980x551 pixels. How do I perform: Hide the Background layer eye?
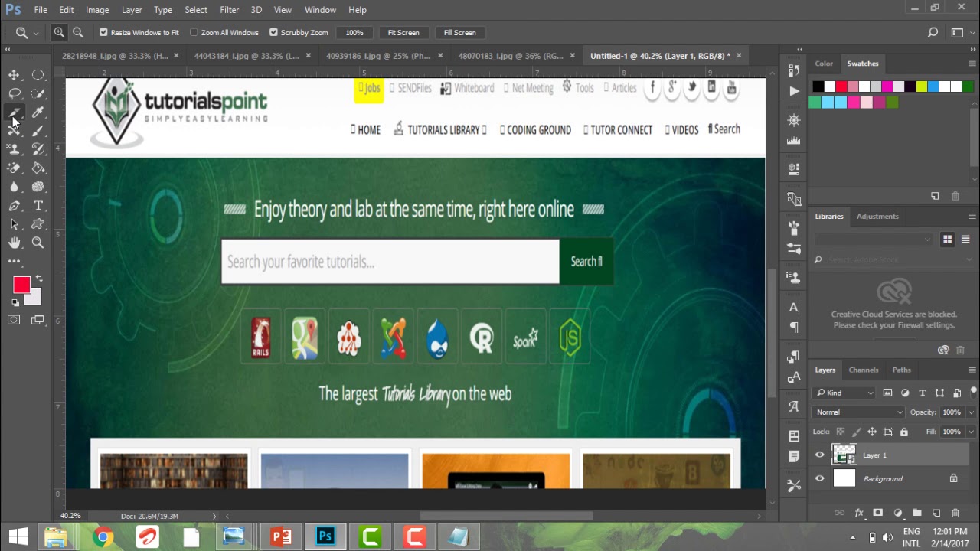tap(819, 479)
